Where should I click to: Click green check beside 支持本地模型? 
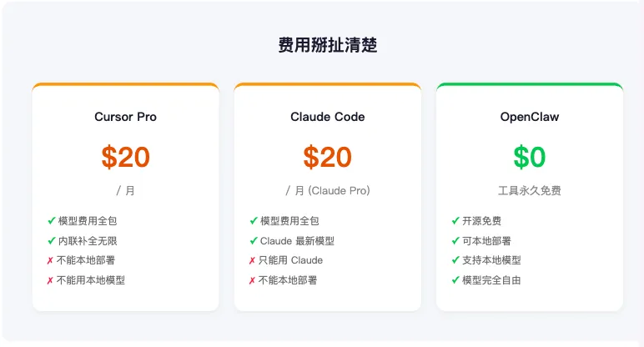455,260
